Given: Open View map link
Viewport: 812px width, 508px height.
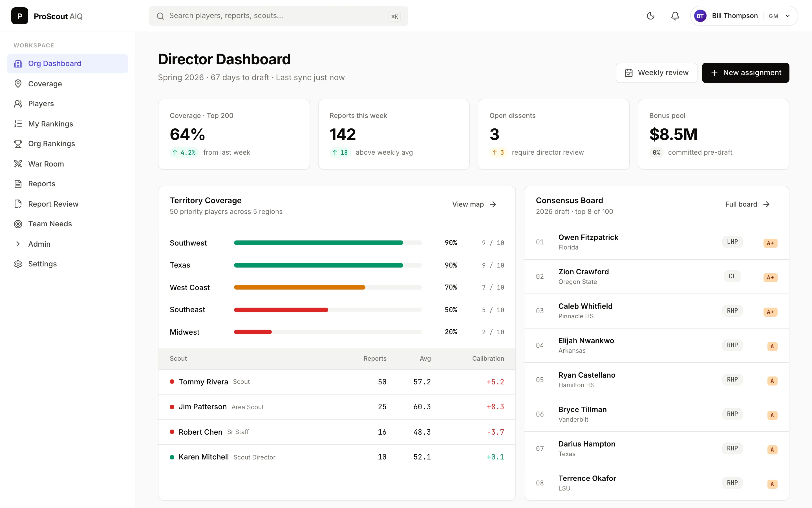Looking at the screenshot, I should coord(474,204).
